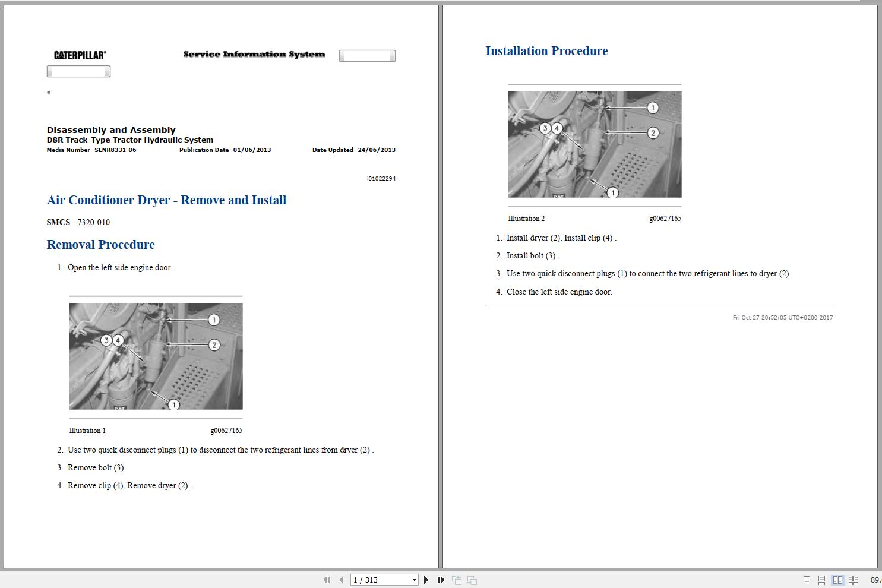The width and height of the screenshot is (882, 588).
Task: Click Date Updated -24/06/2013 text
Action: tap(354, 150)
